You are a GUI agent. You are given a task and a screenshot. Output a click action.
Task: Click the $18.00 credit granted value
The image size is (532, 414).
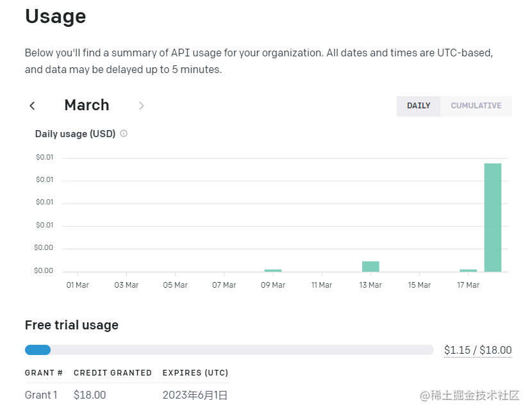pos(90,395)
